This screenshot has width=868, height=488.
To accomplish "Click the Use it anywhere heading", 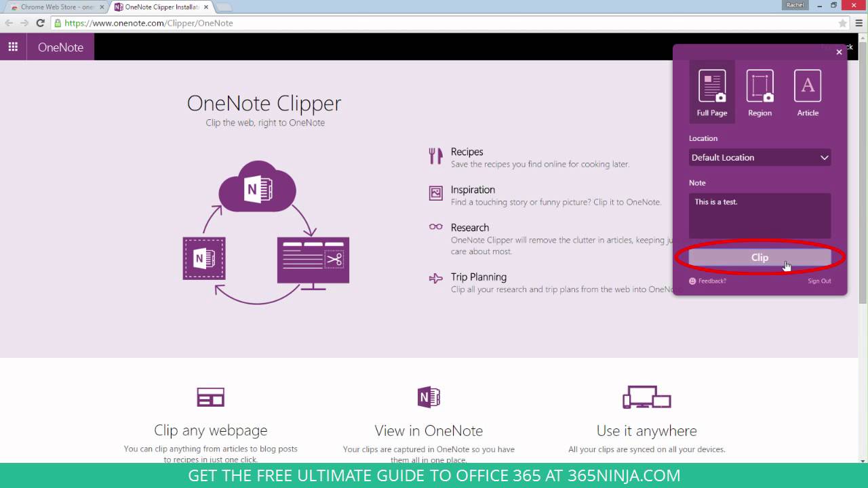I will pyautogui.click(x=646, y=430).
